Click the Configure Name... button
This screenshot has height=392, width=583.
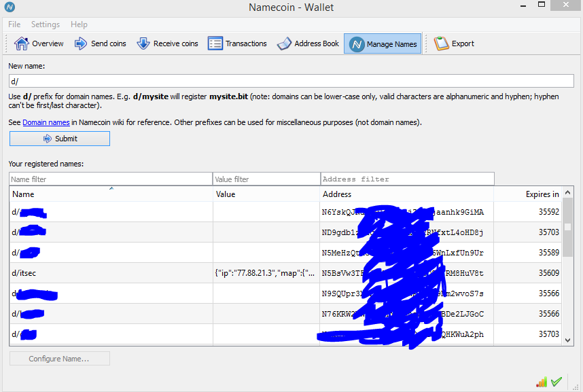60,359
